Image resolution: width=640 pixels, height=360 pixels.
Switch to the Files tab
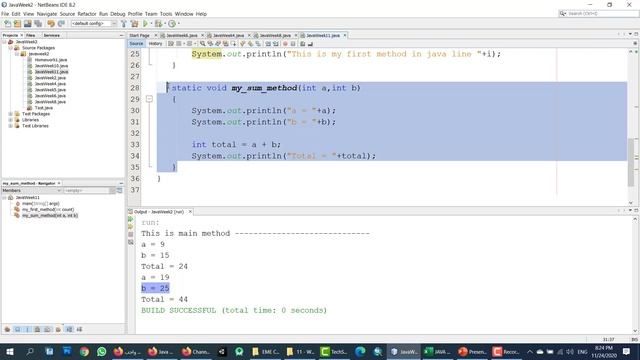pyautogui.click(x=31, y=36)
